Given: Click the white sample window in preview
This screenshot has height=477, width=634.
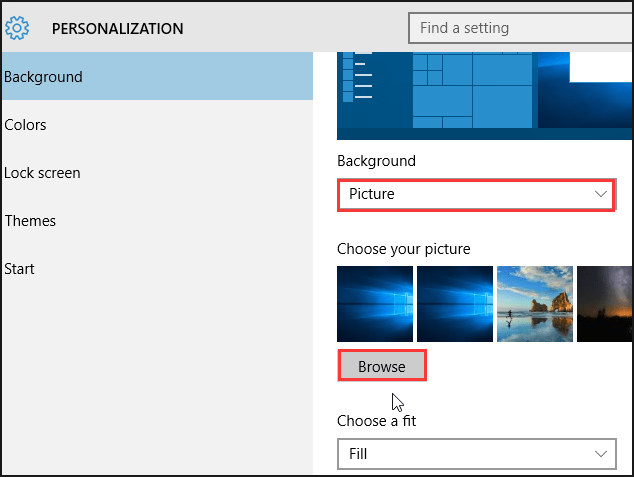Looking at the screenshot, I should pyautogui.click(x=600, y=68).
